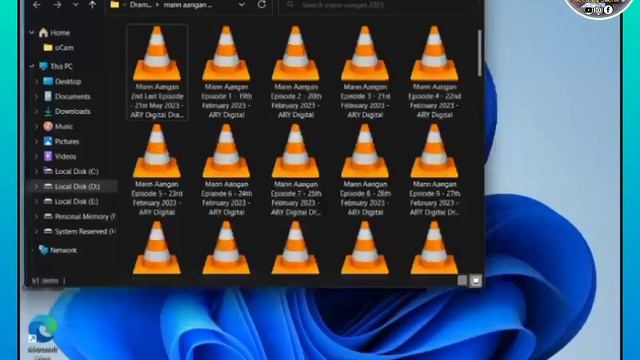Go back with the back arrow
Screen dimensions: 640x360
[37, 5]
